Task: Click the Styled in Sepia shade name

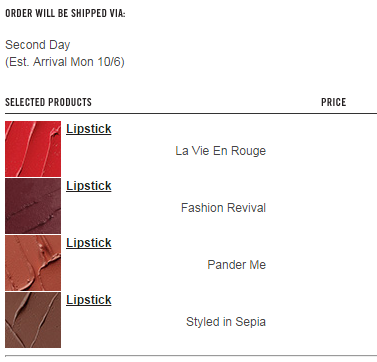Action: [x=226, y=322]
